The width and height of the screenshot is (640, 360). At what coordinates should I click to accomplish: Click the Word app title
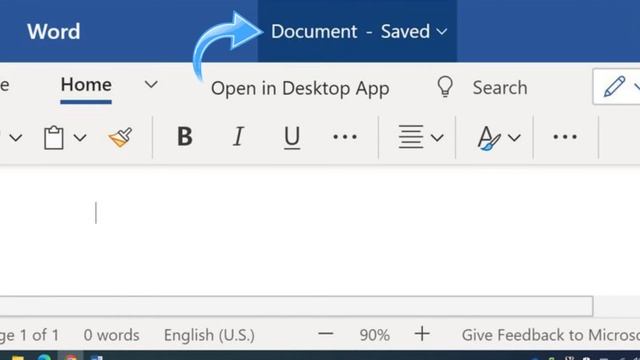53,31
